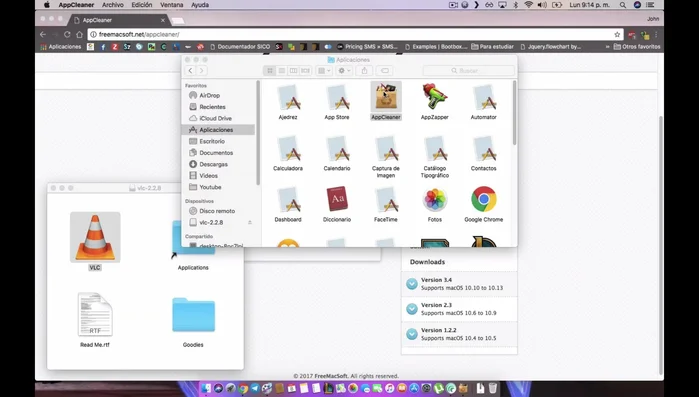Click the Finder Buscar search field
Screen dimensions: 699x397
(x=469, y=70)
